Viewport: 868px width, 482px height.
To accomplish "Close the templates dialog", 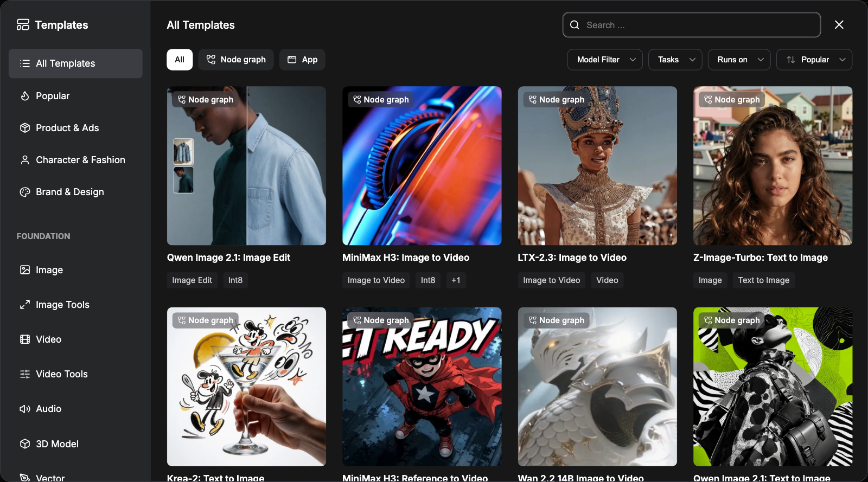I will 839,25.
